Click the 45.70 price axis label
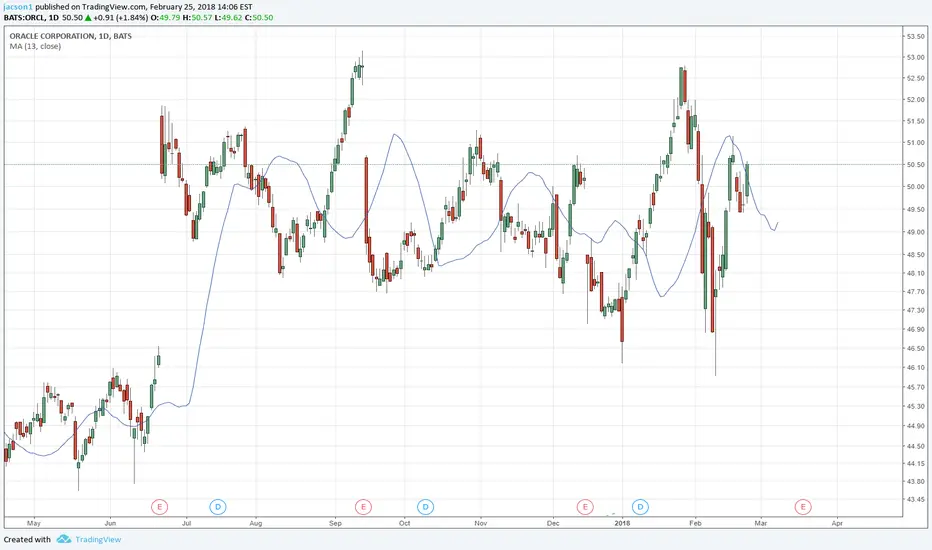Viewport: 932px width, 550px height. 915,387
